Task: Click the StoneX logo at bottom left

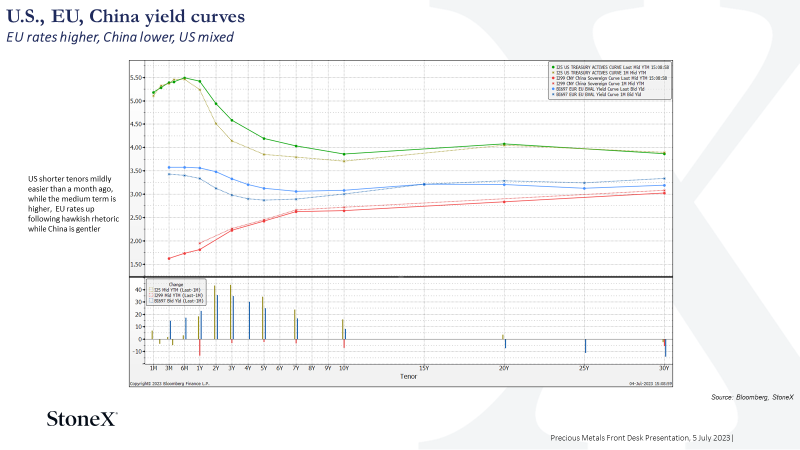Action: (82, 419)
